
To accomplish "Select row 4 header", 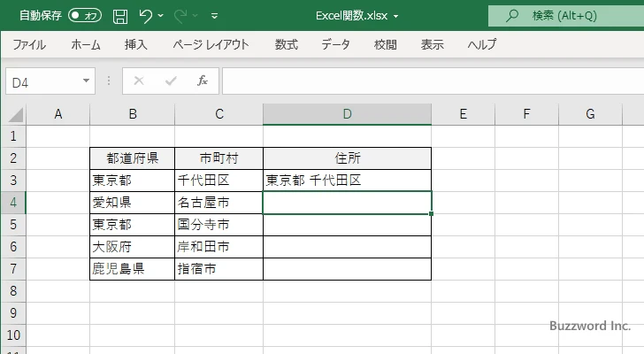I will [x=13, y=203].
